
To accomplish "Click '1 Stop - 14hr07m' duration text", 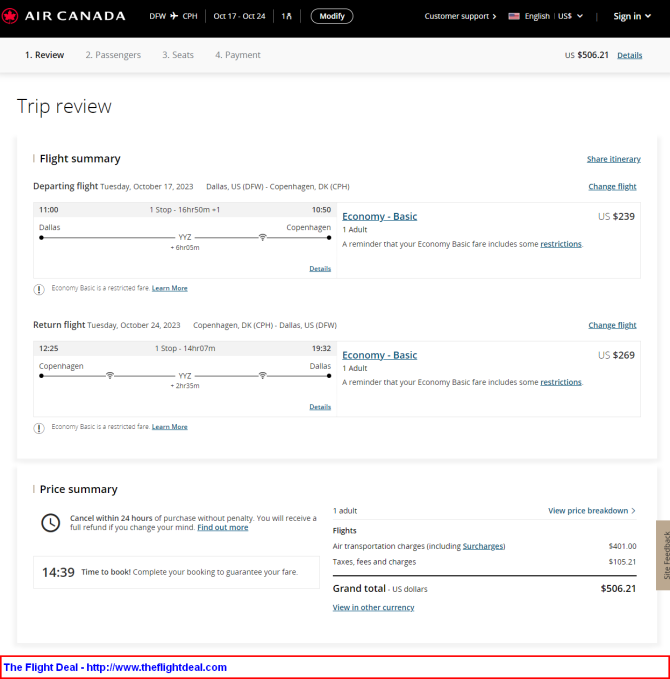I will (x=185, y=348).
